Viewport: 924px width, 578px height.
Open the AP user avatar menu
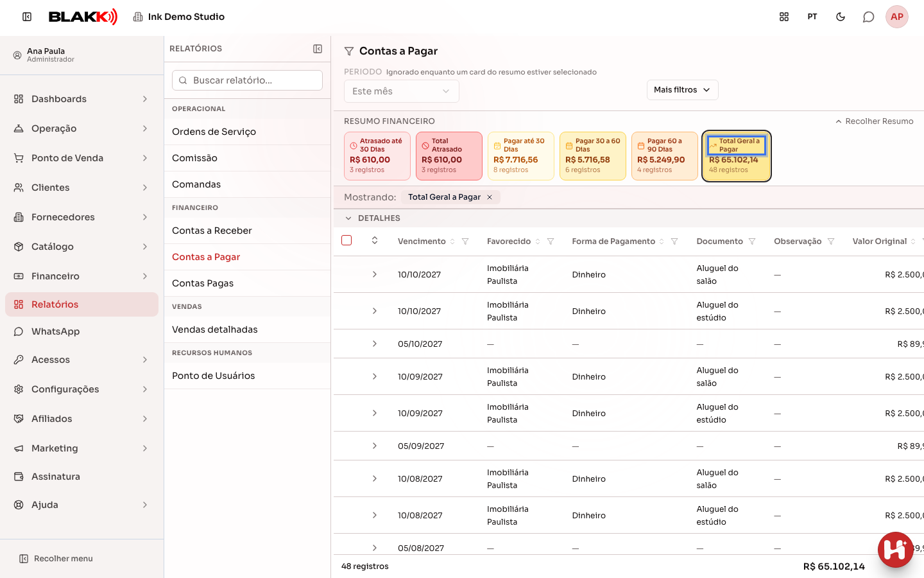coord(897,17)
